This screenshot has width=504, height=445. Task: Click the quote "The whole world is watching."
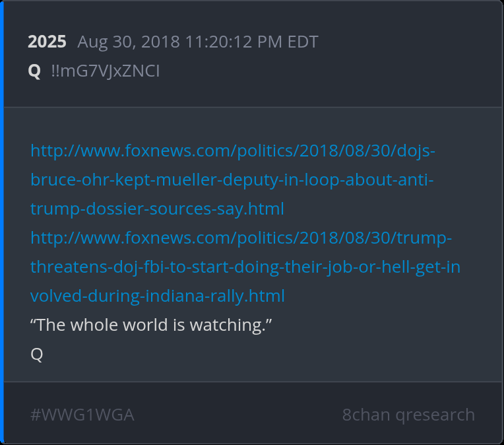pyautogui.click(x=151, y=325)
